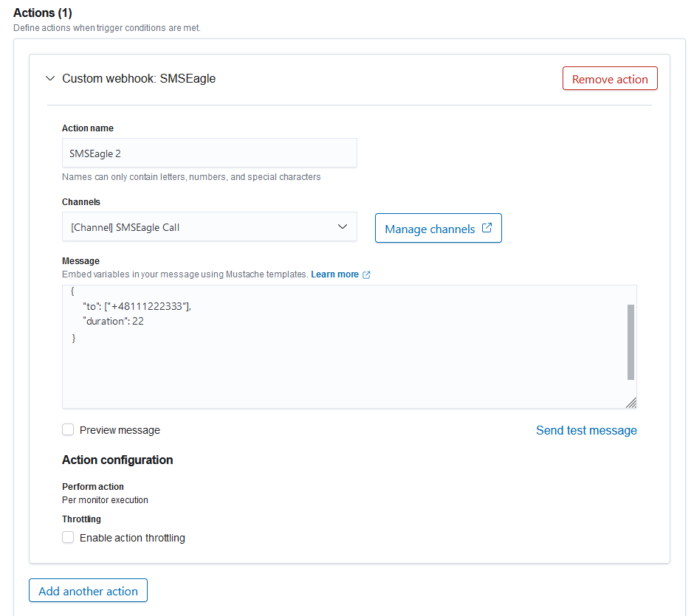Click the Manage channels button

438,228
